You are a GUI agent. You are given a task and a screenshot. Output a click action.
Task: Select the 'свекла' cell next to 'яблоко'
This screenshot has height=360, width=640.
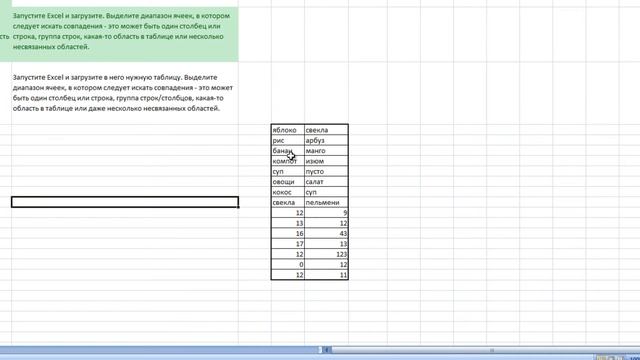coord(326,130)
